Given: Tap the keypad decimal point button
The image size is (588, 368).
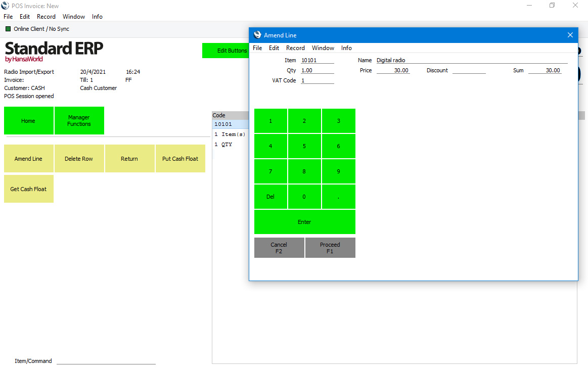Looking at the screenshot, I should click(x=338, y=197).
